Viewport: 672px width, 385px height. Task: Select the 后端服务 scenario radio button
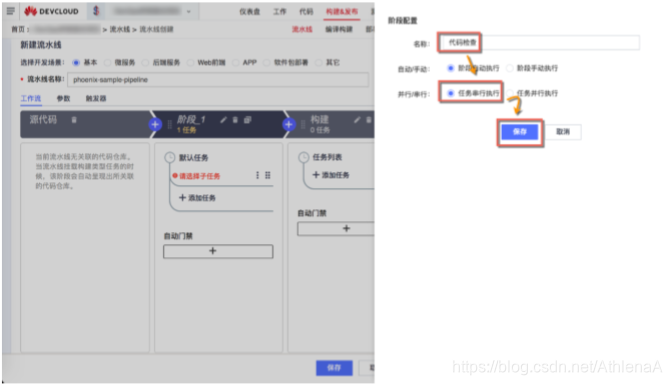click(x=145, y=63)
